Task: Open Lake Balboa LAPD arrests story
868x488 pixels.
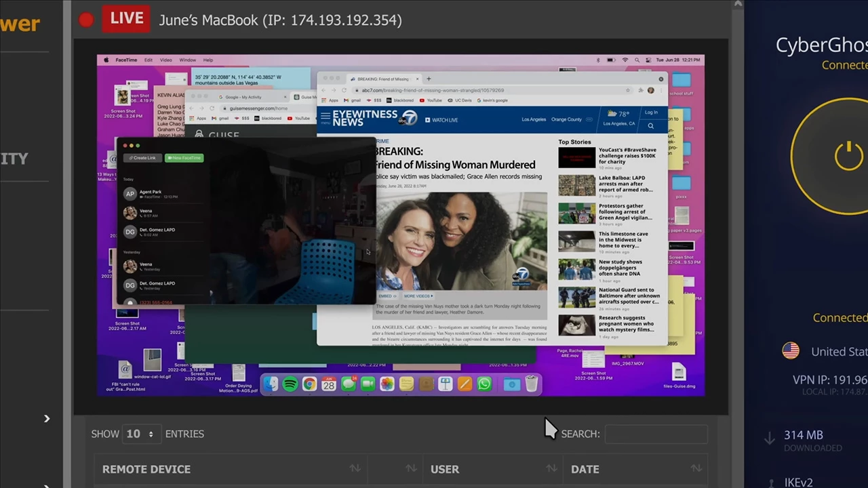Action: point(608,185)
